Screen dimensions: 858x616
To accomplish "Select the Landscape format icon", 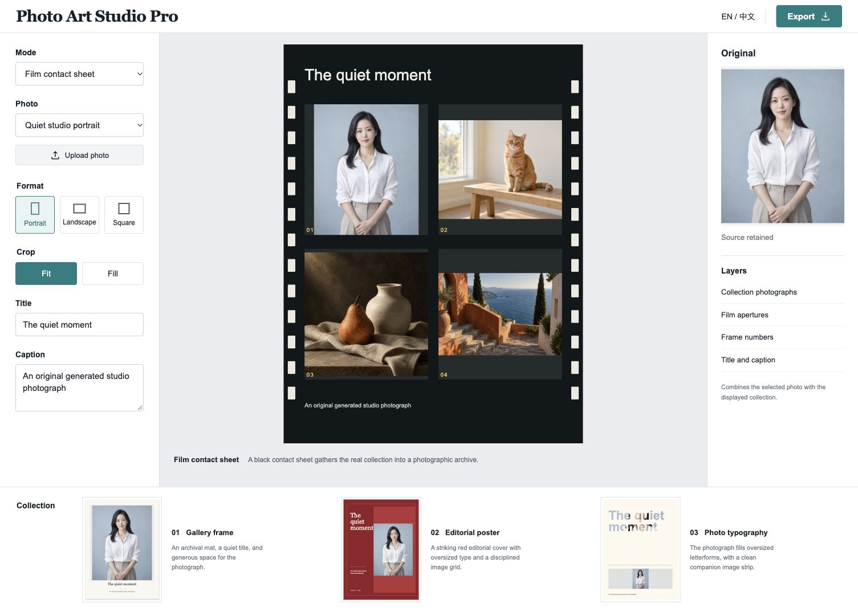I will click(x=79, y=209).
